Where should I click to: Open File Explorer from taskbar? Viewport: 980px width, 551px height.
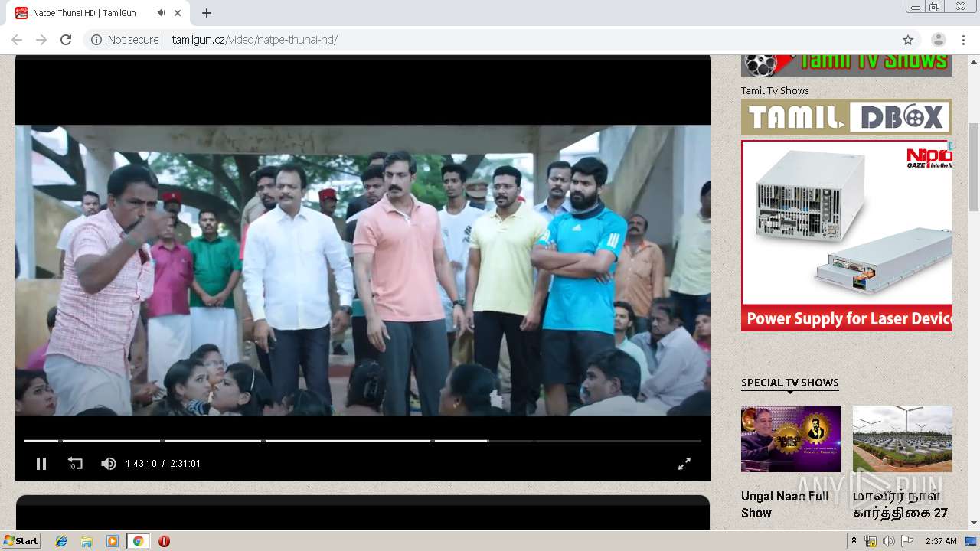(x=87, y=541)
